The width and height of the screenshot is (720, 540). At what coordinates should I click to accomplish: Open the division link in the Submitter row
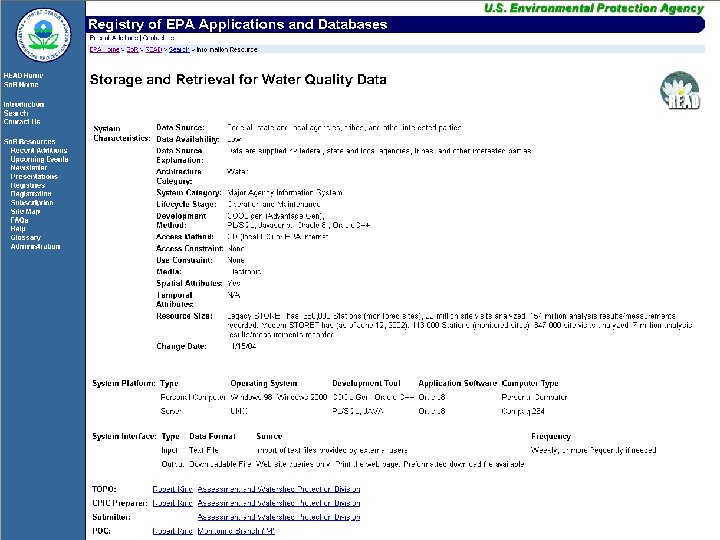point(279,517)
